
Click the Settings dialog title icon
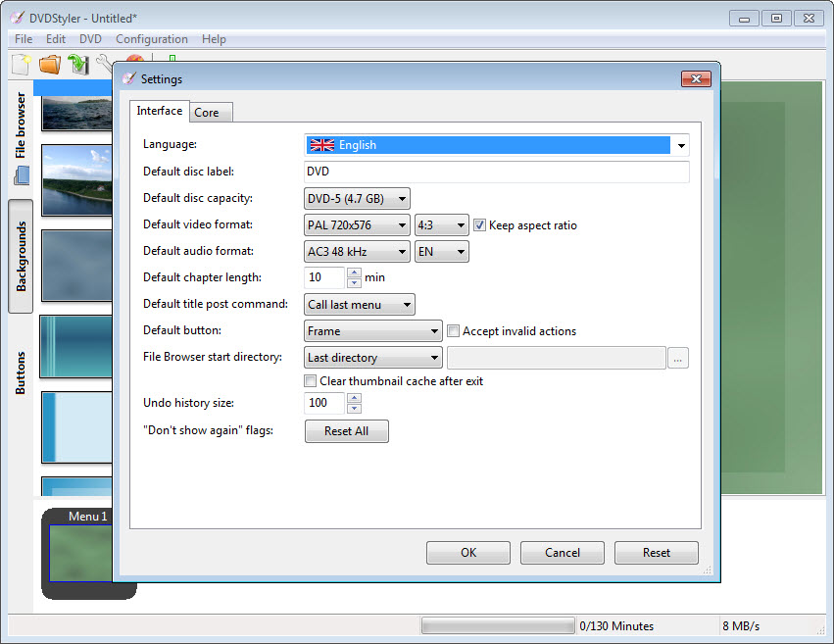(x=128, y=78)
